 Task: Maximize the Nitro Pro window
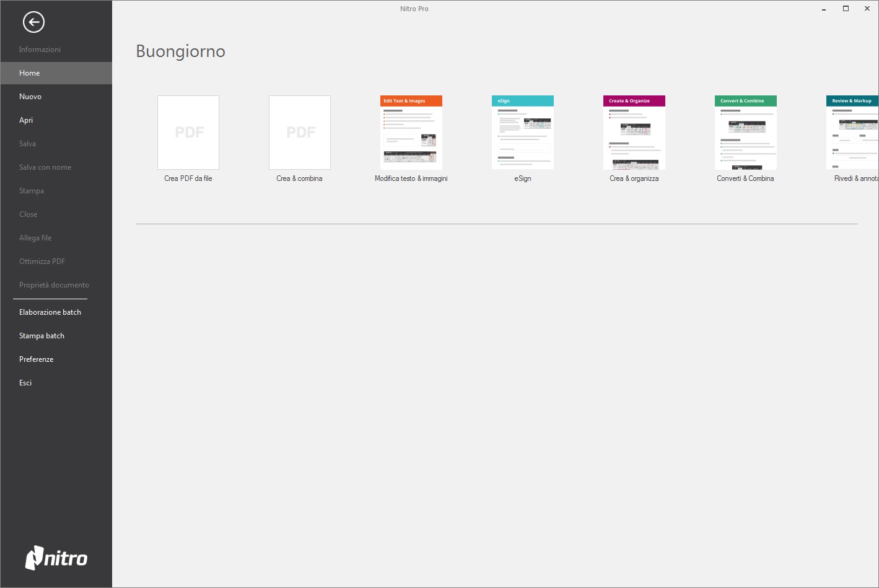(846, 9)
